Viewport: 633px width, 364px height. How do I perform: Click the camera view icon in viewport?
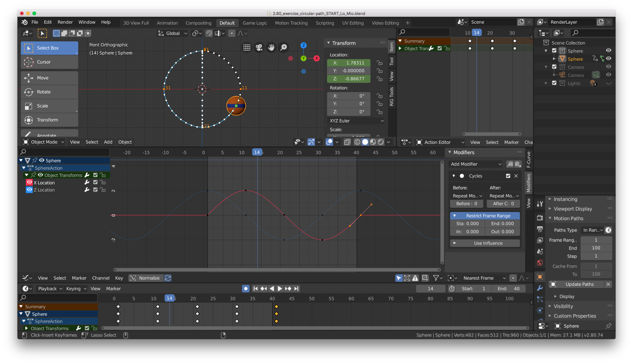[x=259, y=47]
